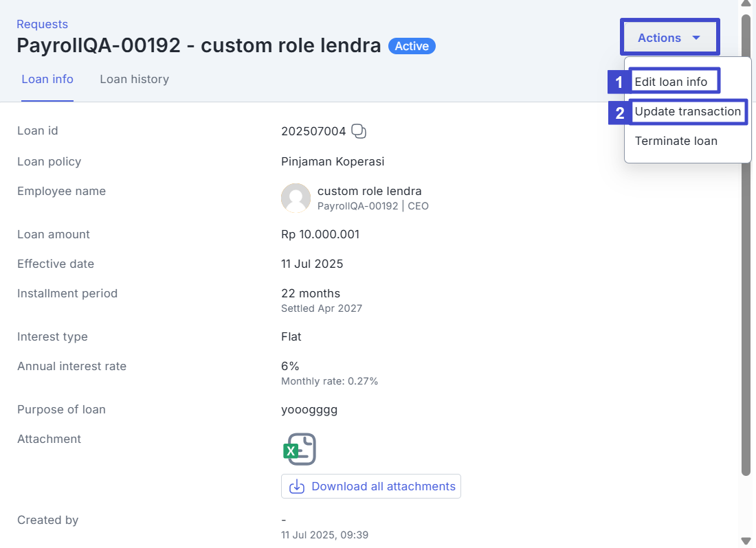Click the employee profile avatar
The width and height of the screenshot is (756, 548).
tap(296, 198)
